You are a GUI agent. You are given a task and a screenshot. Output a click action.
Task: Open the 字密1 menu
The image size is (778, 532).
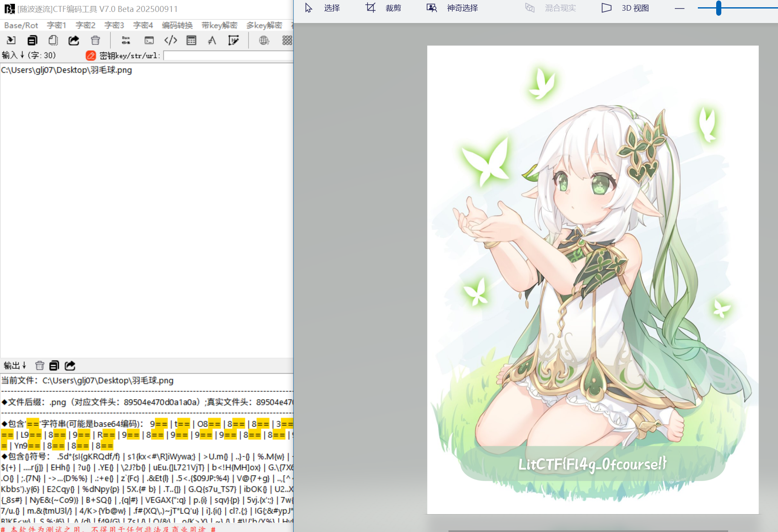click(56, 26)
